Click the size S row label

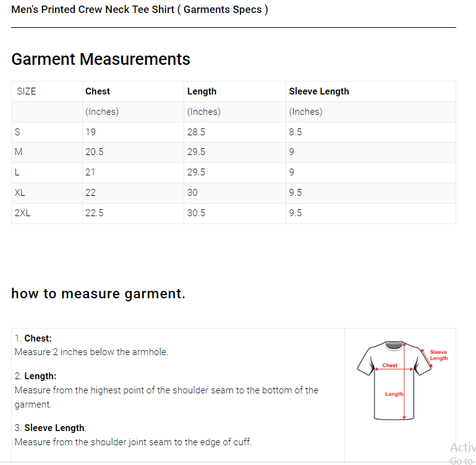[17, 132]
